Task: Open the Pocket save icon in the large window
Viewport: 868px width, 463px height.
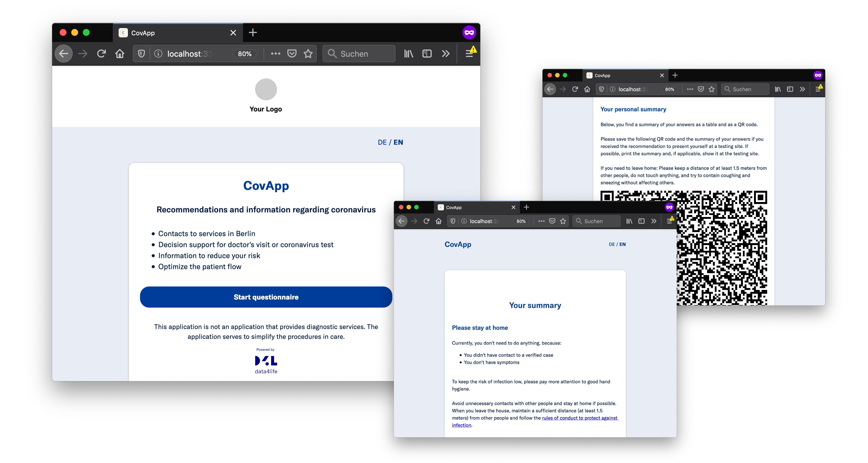Action: click(x=292, y=54)
